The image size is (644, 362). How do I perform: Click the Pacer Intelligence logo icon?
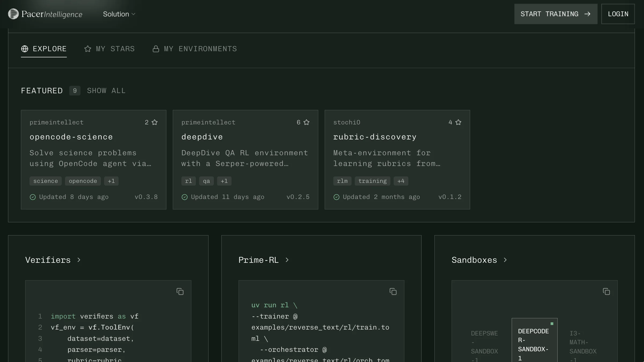click(x=13, y=14)
